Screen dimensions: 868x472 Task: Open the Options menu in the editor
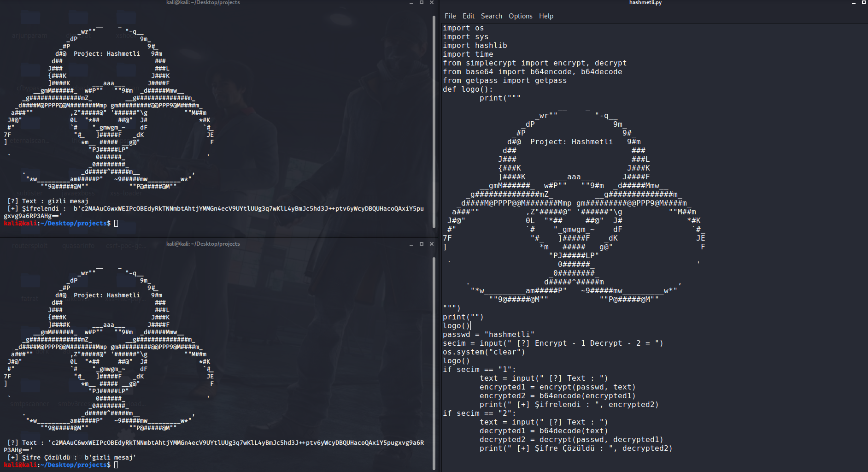(x=521, y=16)
